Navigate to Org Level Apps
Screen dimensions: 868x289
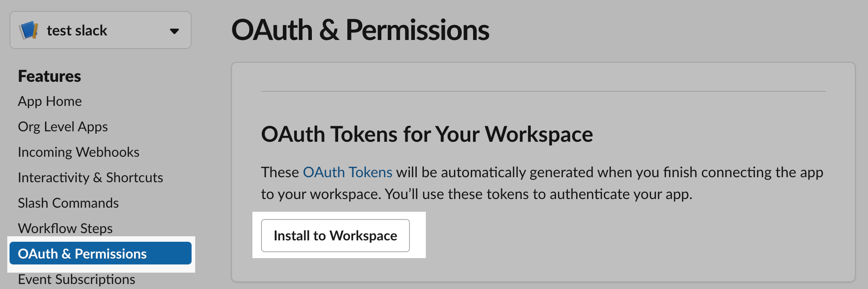pos(63,126)
